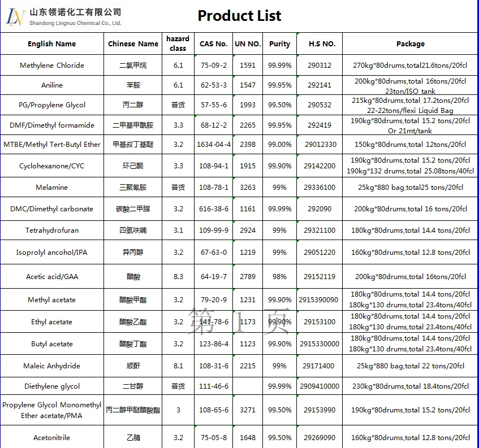Click CAS number 75-09-2
Screen dimensions: 479x448
point(214,66)
